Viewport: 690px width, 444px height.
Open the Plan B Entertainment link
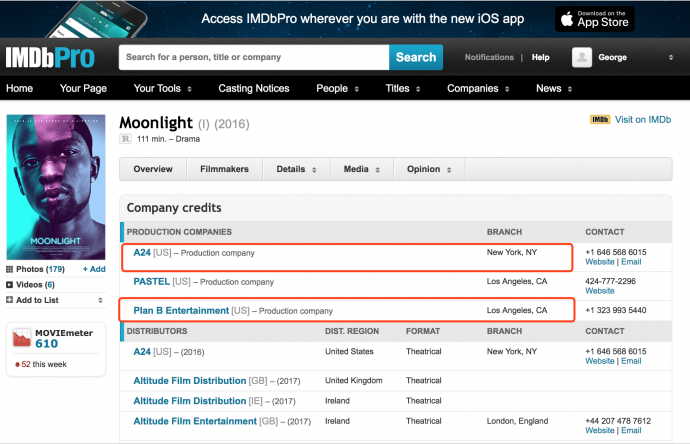point(181,311)
